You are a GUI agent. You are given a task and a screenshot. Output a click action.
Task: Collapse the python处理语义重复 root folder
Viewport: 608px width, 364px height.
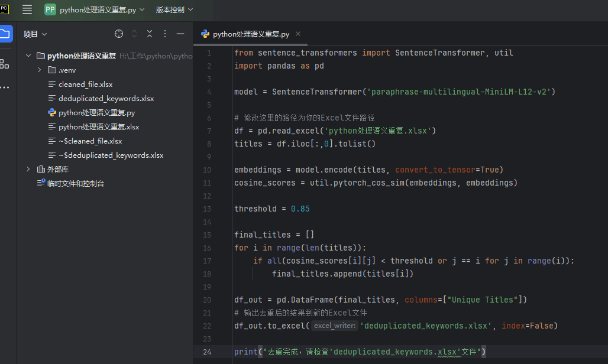click(x=28, y=56)
